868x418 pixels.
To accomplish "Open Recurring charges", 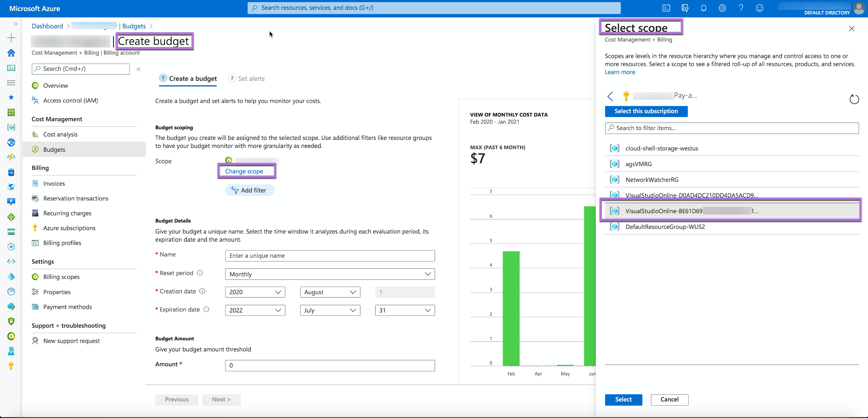I will 67,214.
